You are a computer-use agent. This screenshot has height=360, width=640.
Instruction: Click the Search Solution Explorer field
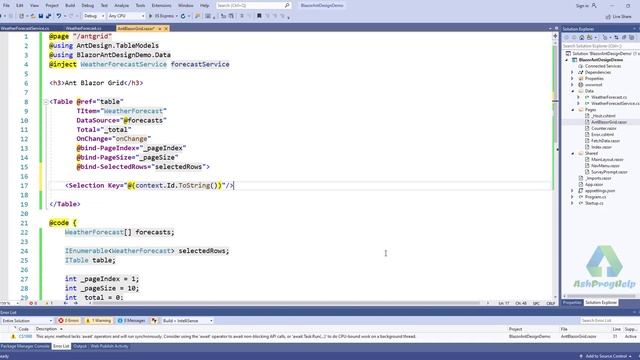tap(600, 46)
